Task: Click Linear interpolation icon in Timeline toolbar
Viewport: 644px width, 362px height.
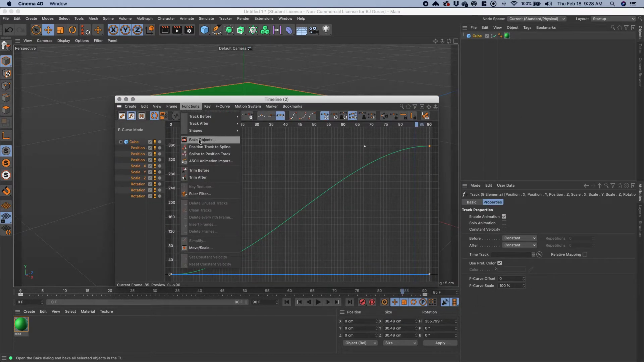Action: click(x=262, y=116)
